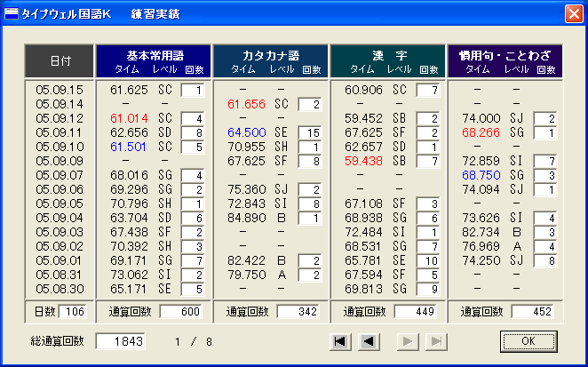Click the red time 59.438
Image resolution: width=588 pixels, height=367 pixels.
click(364, 162)
